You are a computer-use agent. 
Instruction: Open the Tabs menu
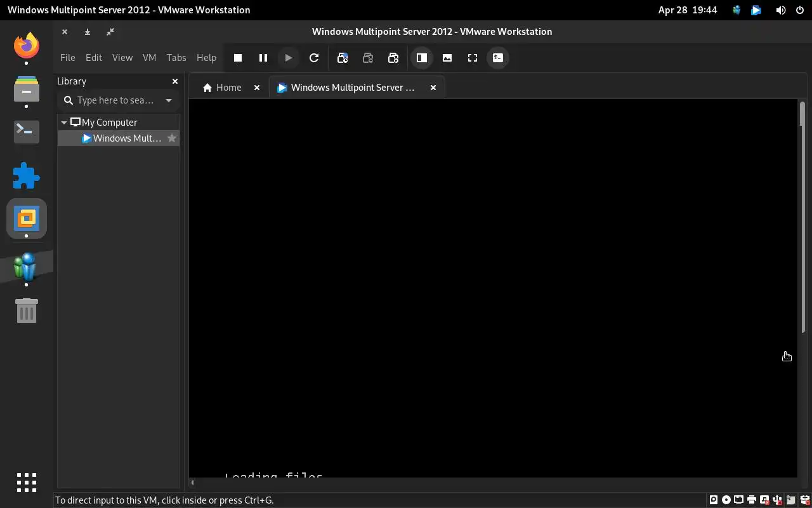coord(176,57)
